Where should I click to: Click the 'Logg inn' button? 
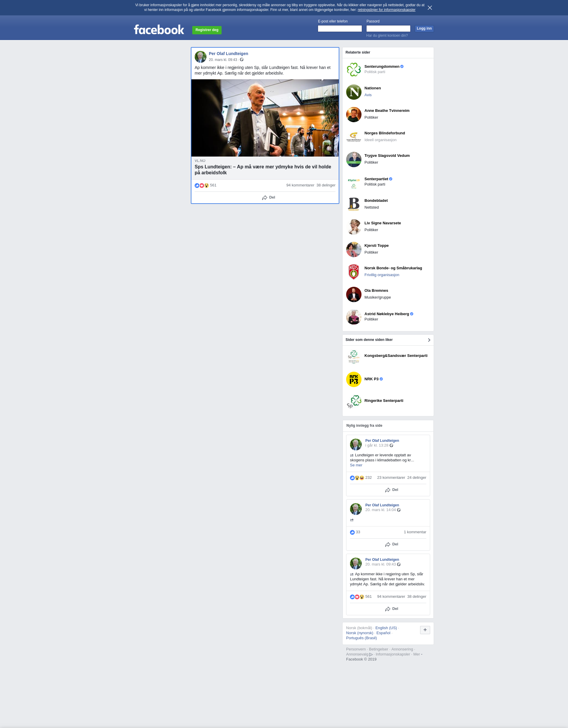coord(424,29)
